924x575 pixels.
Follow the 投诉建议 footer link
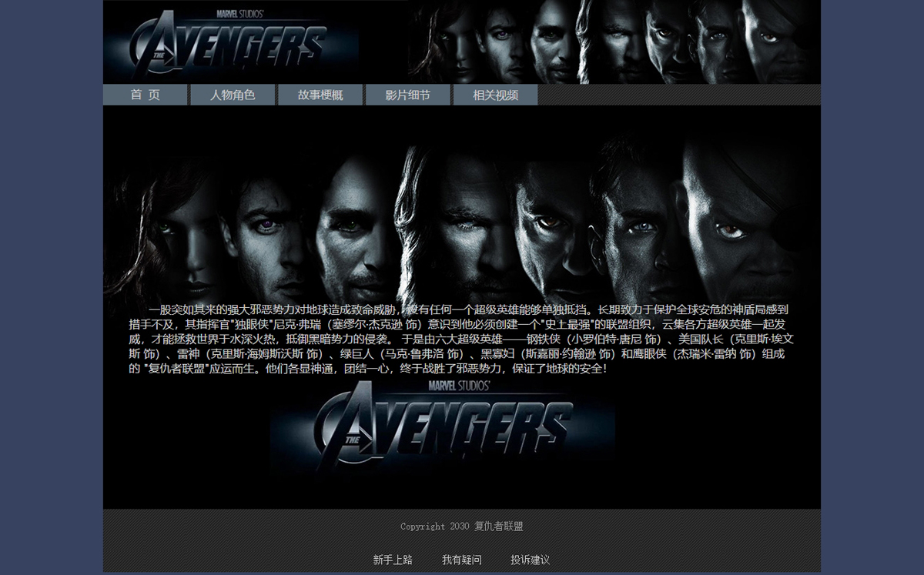[x=531, y=560]
